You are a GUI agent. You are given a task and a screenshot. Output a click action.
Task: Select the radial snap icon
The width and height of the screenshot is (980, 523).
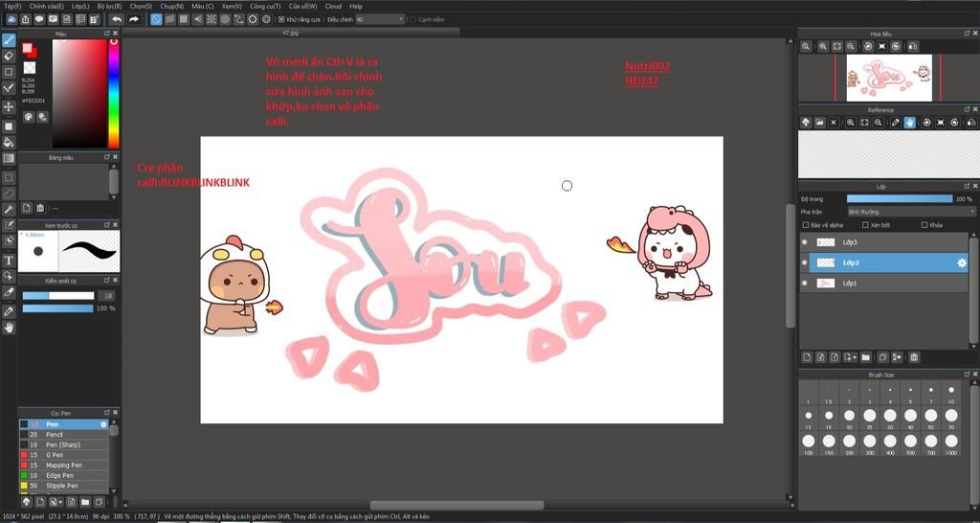pyautogui.click(x=212, y=19)
